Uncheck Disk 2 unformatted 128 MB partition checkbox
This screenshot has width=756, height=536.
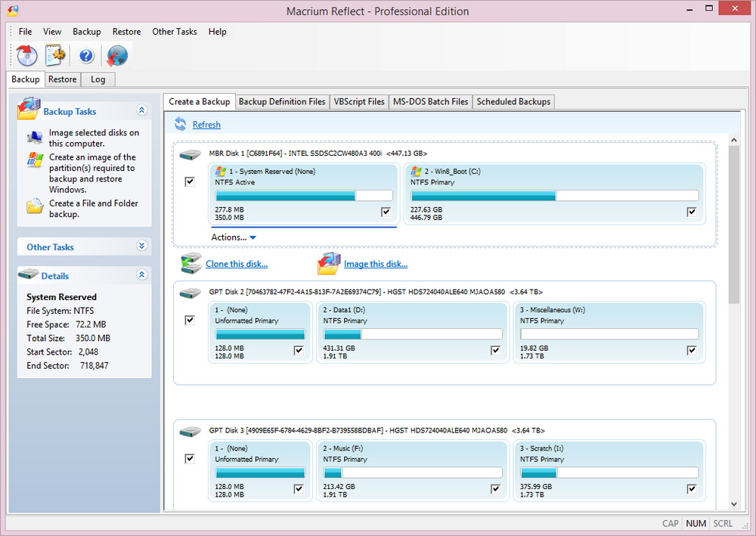point(299,351)
